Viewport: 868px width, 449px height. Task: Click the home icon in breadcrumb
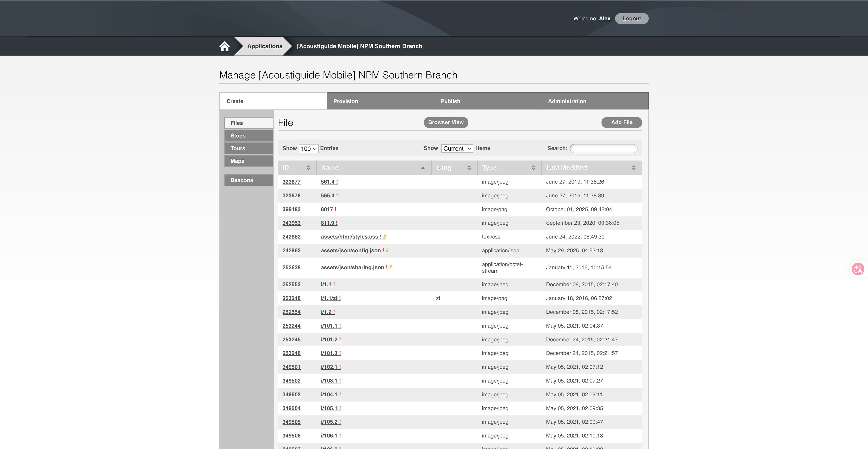[224, 46]
